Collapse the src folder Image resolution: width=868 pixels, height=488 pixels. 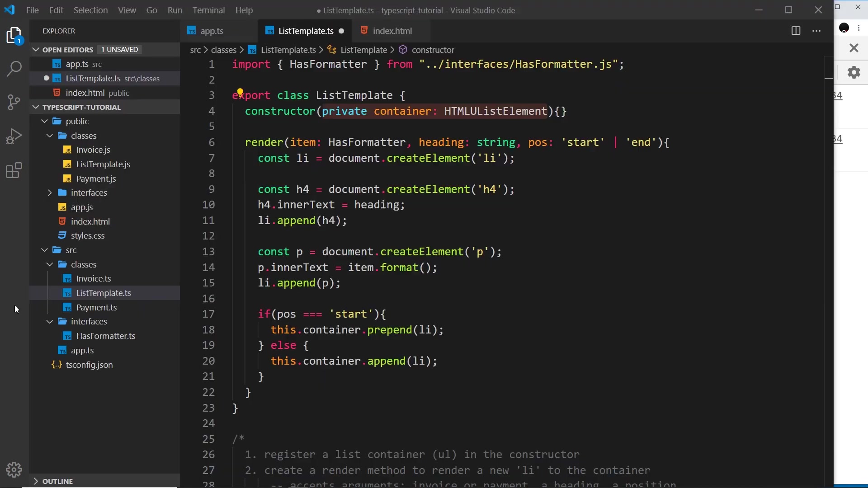tap(44, 250)
